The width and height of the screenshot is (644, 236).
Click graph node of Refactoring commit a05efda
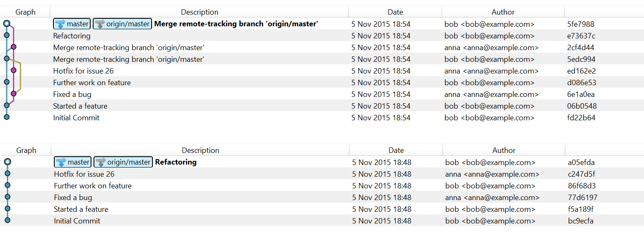click(x=8, y=162)
